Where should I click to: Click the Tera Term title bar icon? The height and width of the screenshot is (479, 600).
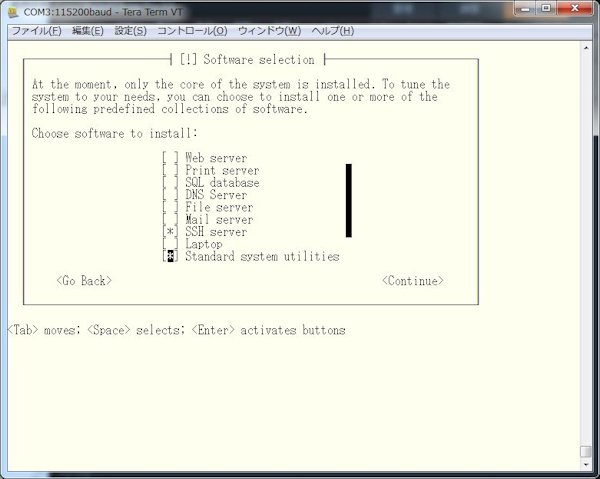(x=13, y=12)
